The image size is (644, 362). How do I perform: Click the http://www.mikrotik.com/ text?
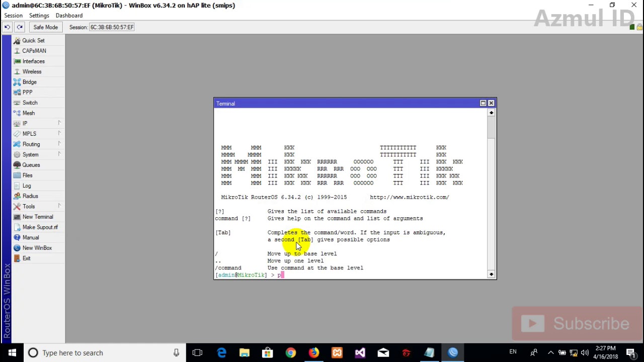(x=410, y=197)
